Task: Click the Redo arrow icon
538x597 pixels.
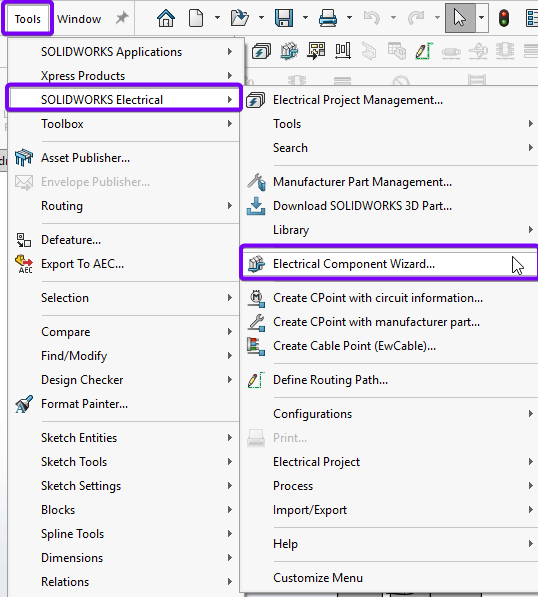Action: pos(416,18)
